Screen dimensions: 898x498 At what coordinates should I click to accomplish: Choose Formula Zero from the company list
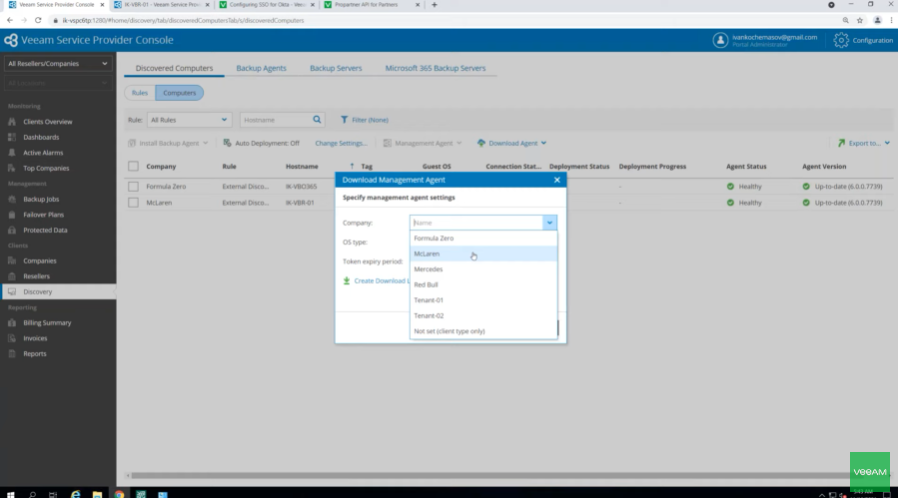click(x=483, y=238)
